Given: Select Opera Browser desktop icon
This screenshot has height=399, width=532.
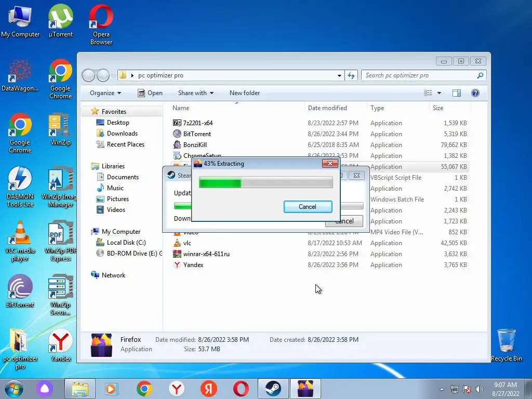Looking at the screenshot, I should point(101,24).
